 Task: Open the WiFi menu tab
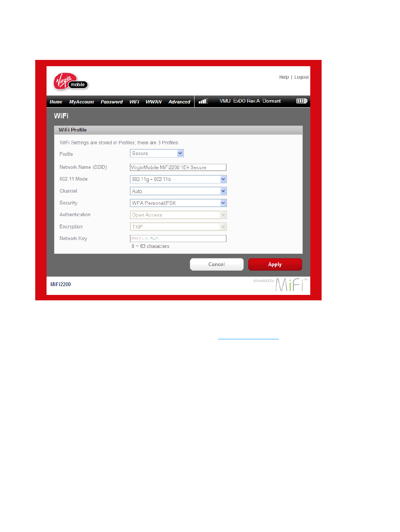[134, 102]
